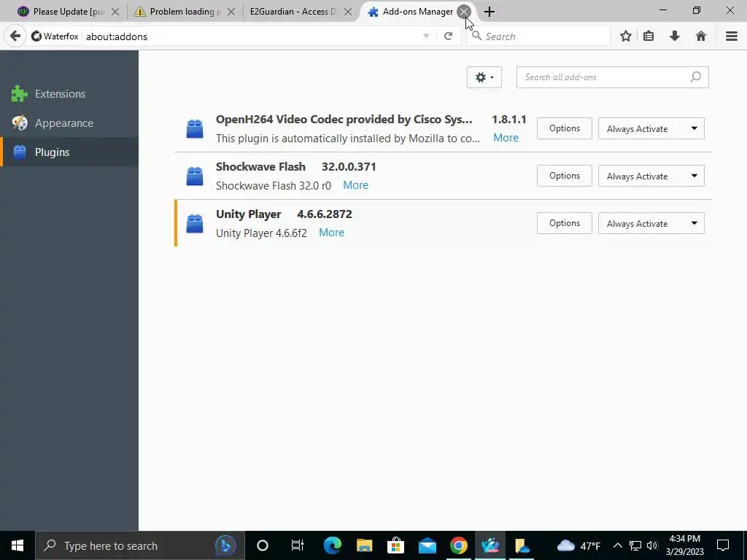Bookmark this page with the star icon
Screen dimensions: 747x560
626,36
